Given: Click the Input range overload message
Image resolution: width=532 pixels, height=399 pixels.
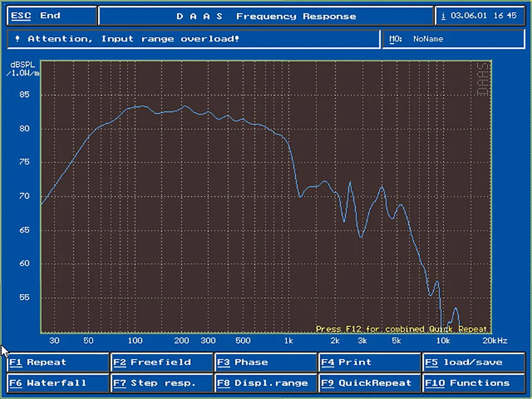Looking at the screenshot, I should tap(193, 39).
